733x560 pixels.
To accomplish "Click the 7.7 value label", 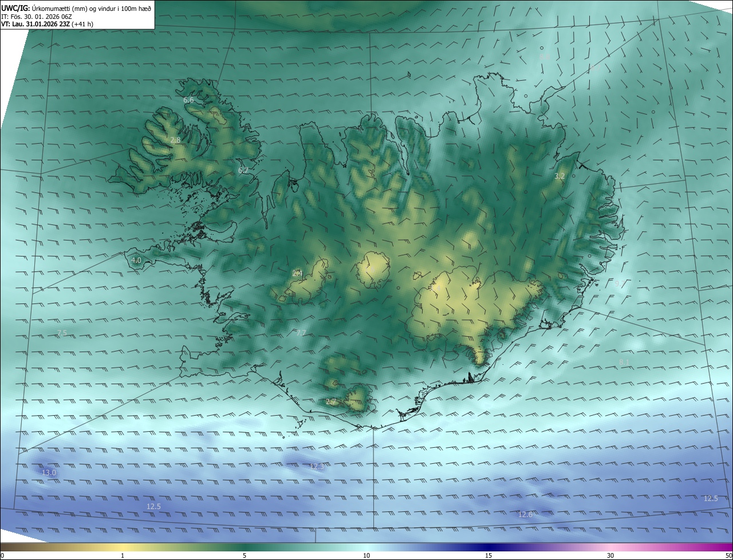I will pyautogui.click(x=301, y=333).
